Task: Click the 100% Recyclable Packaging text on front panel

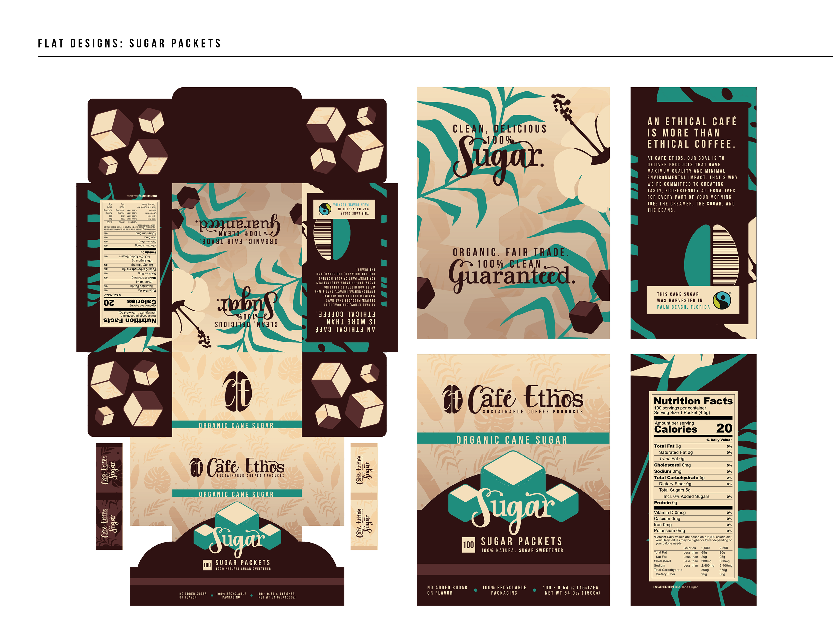Action: coord(504,590)
